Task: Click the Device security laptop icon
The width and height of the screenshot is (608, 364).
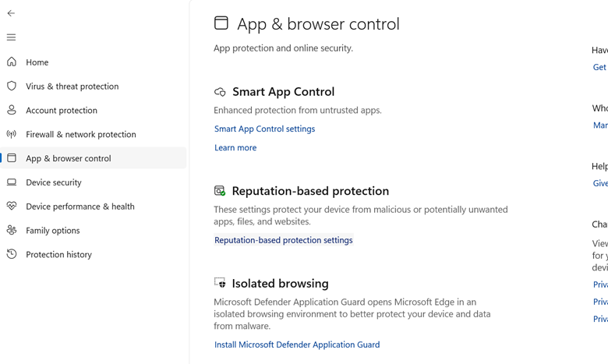Action: (12, 182)
